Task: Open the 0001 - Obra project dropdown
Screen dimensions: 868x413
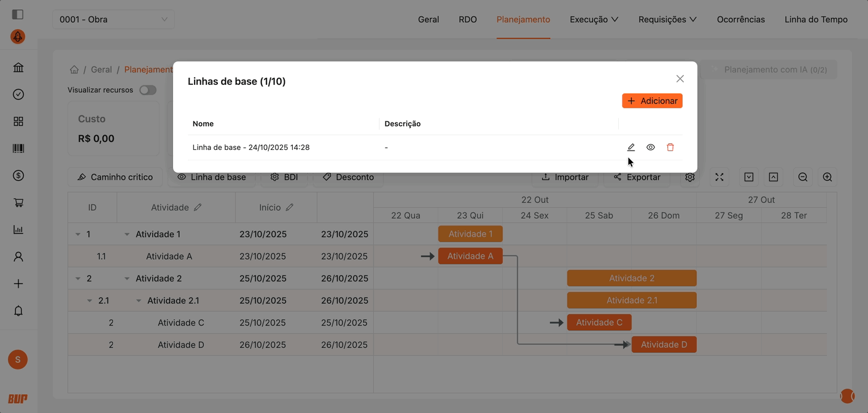Action: tap(113, 19)
